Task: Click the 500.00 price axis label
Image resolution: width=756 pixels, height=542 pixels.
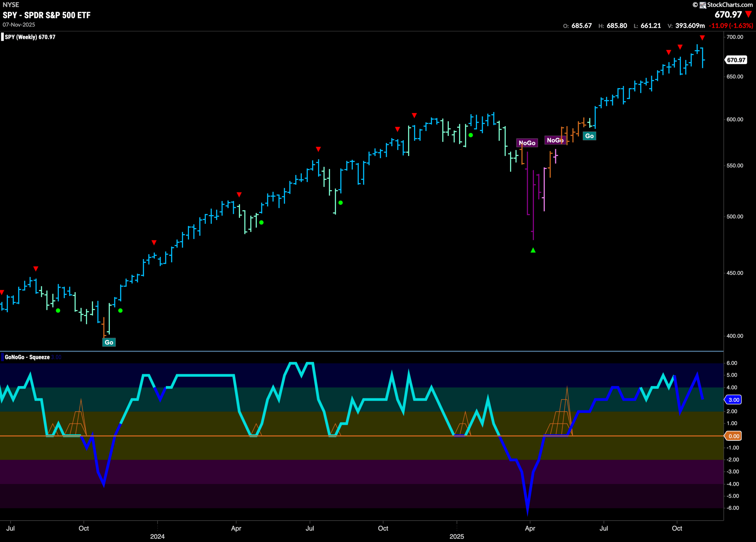Action: click(x=735, y=217)
